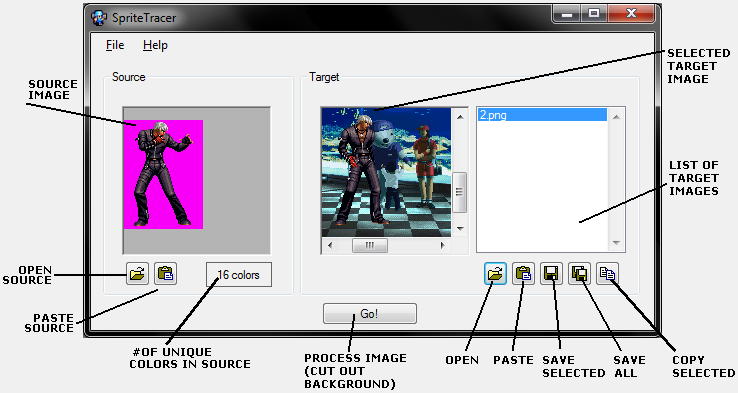Click target file list scrollbar up arrow
Viewport: 738px width, 393px height.
point(616,117)
